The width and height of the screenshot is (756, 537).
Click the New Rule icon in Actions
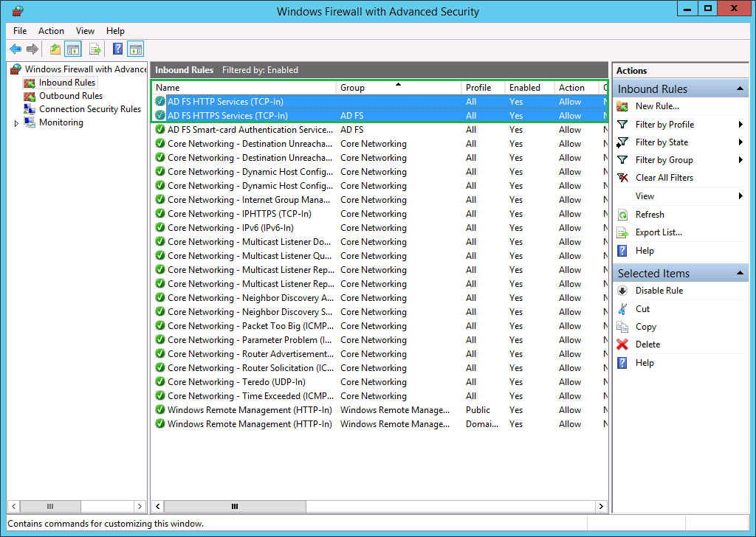click(x=622, y=106)
